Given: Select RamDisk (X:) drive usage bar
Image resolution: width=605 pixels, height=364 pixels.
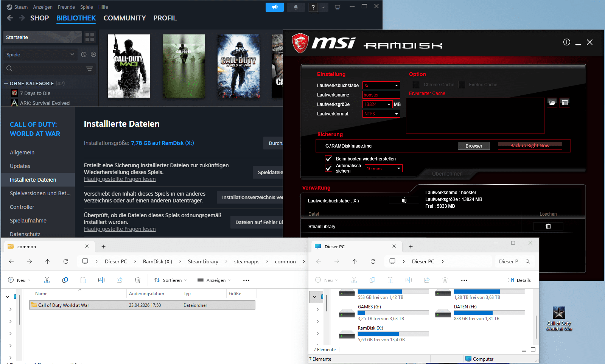Looking at the screenshot, I should 393,334.
